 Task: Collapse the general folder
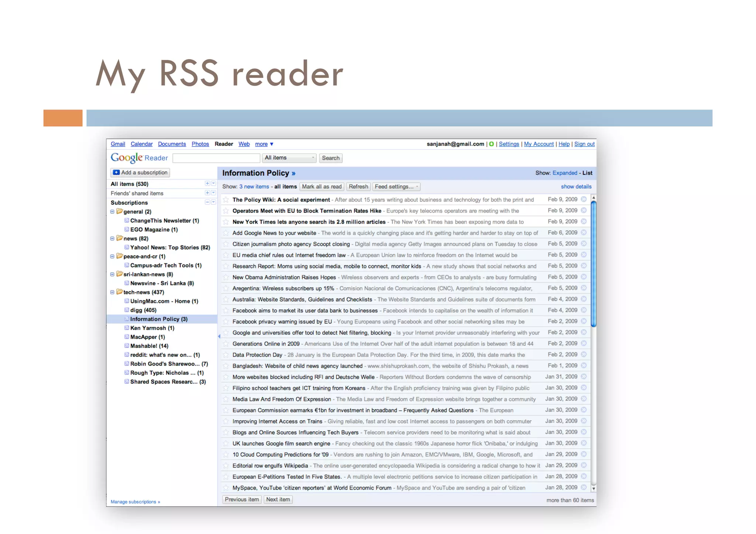[112, 212]
